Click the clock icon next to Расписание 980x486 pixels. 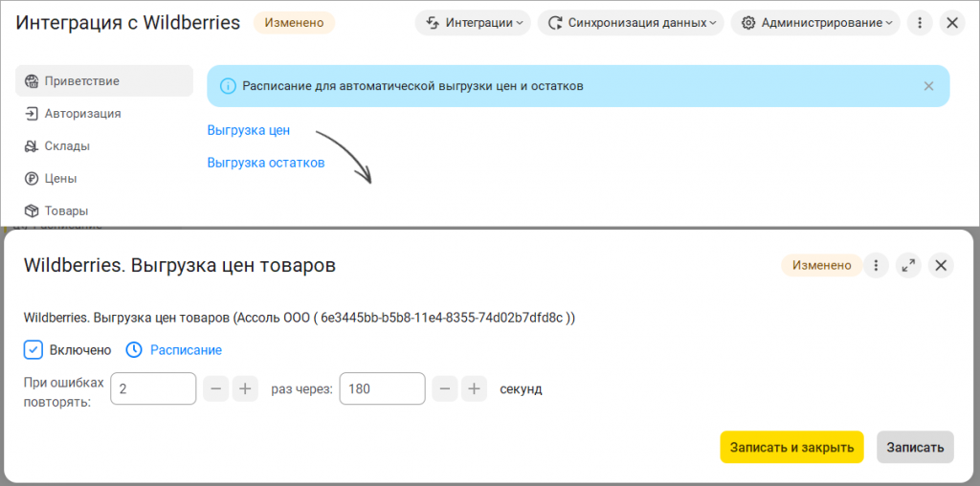point(134,350)
